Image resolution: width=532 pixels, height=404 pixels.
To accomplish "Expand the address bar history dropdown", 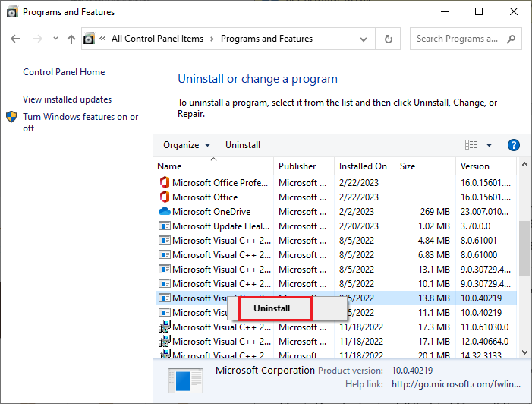I will tap(364, 39).
